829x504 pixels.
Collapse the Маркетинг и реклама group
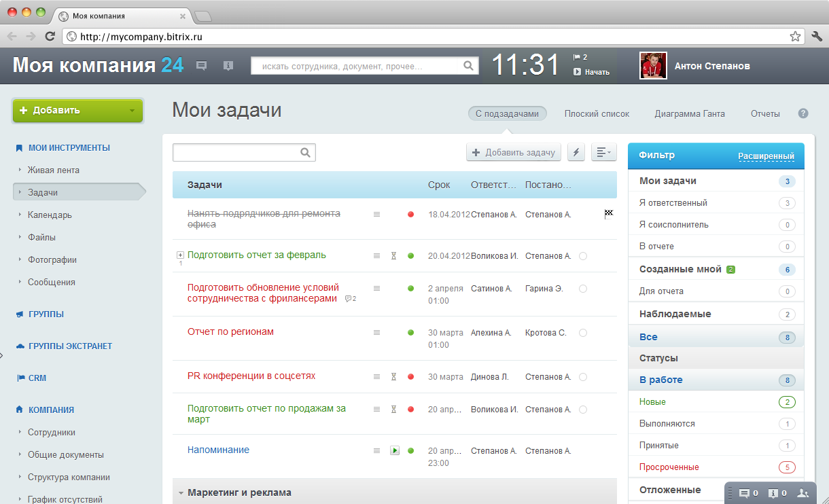tap(181, 493)
